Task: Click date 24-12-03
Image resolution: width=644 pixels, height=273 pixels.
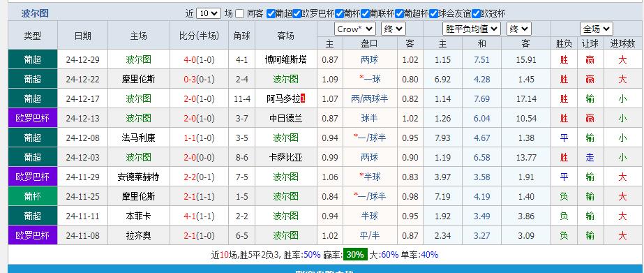Action: pyautogui.click(x=82, y=158)
